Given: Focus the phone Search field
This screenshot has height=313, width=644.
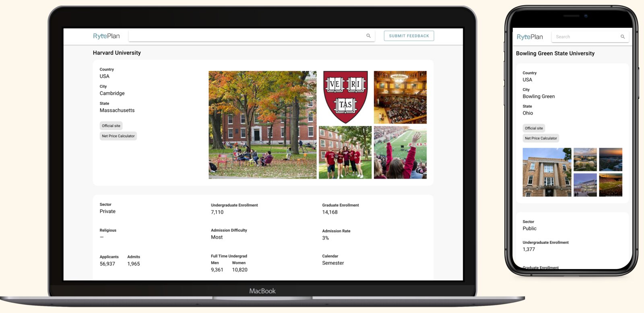Looking at the screenshot, I should pos(590,37).
